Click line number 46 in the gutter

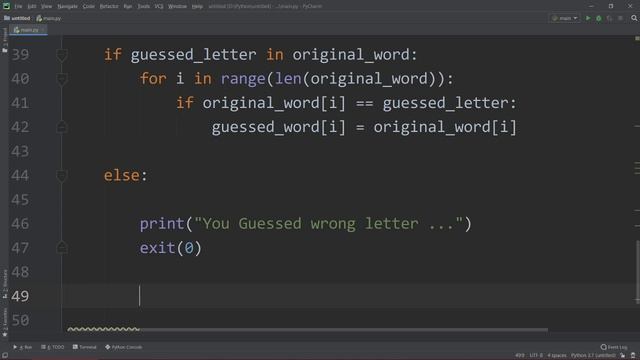[x=20, y=224]
